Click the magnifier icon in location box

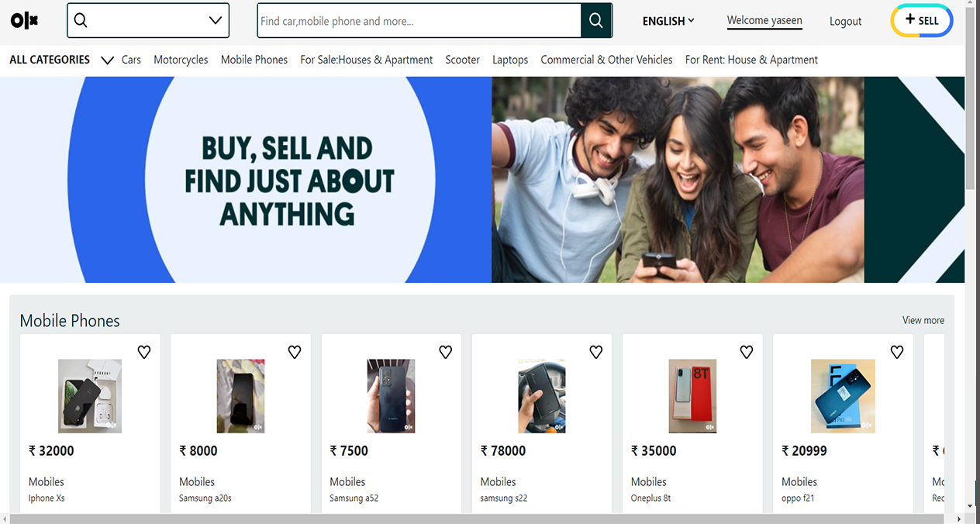click(81, 21)
